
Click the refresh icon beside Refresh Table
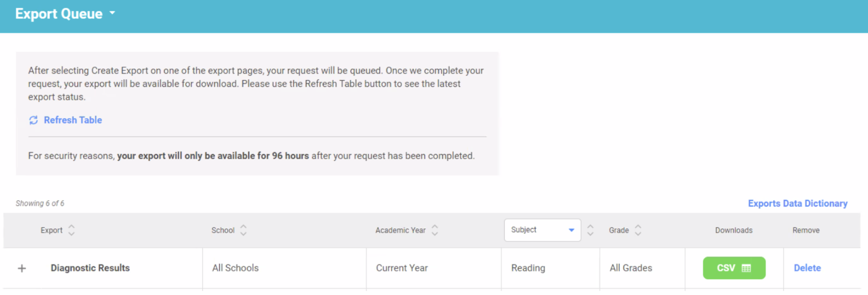tap(33, 120)
